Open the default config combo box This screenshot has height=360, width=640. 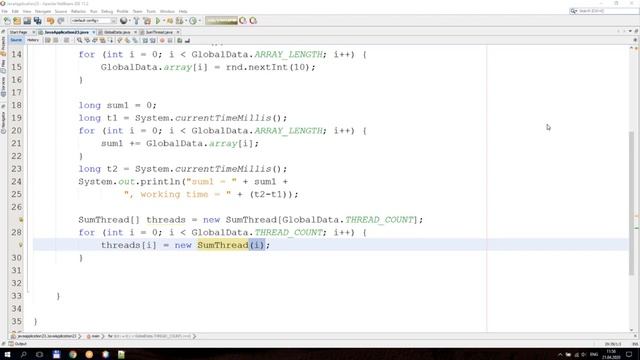coord(93,20)
